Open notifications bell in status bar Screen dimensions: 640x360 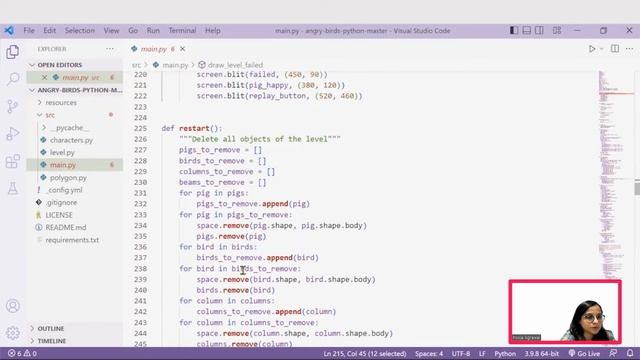tap(630, 353)
